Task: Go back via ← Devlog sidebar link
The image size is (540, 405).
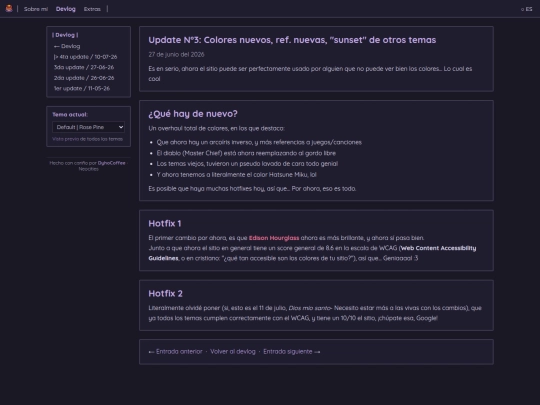Action: (67, 46)
